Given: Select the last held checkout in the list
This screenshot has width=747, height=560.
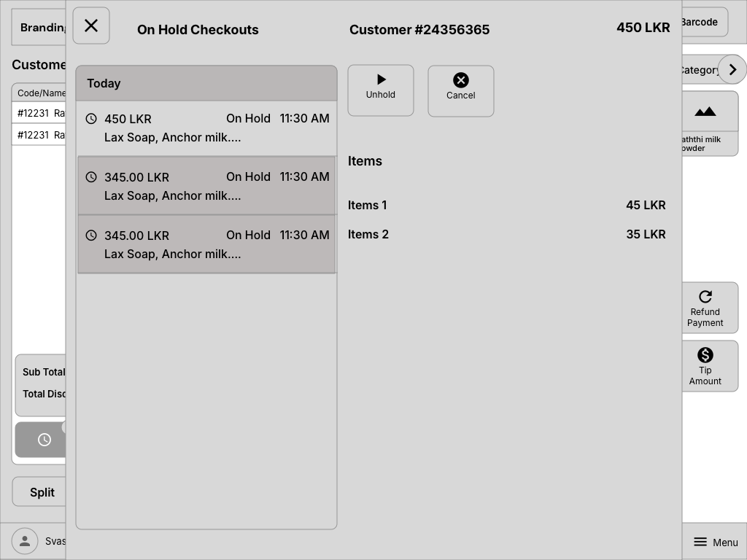Looking at the screenshot, I should click(x=206, y=244).
